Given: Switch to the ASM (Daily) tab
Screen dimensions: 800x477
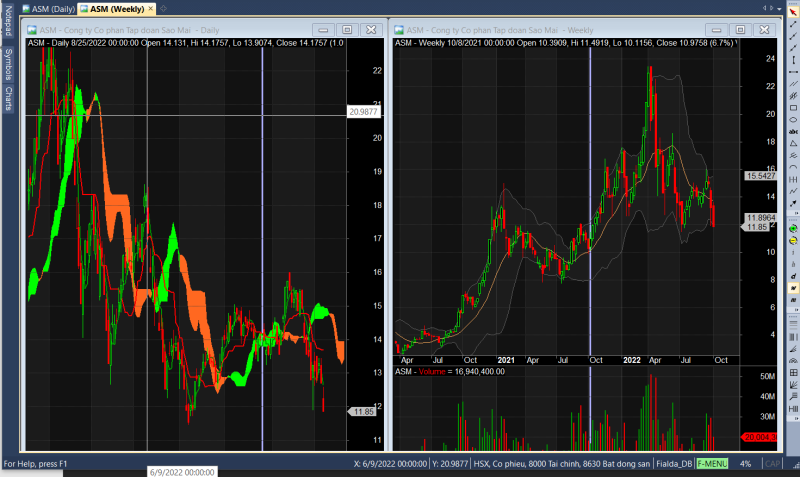Looking at the screenshot, I should pyautogui.click(x=52, y=9).
